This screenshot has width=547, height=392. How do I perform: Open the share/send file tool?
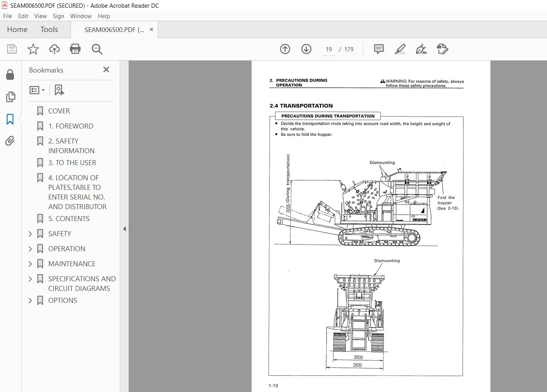click(x=442, y=49)
